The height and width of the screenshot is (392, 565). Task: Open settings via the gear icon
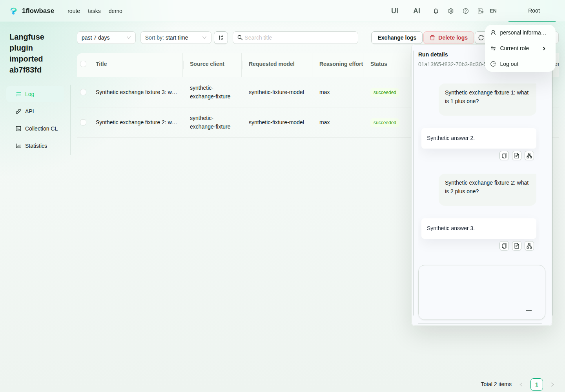(x=451, y=11)
